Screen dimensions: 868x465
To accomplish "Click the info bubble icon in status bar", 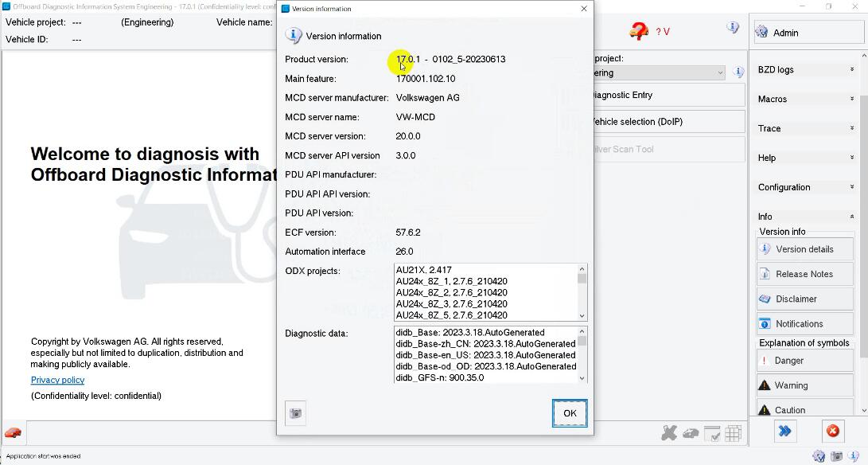I will [x=854, y=457].
